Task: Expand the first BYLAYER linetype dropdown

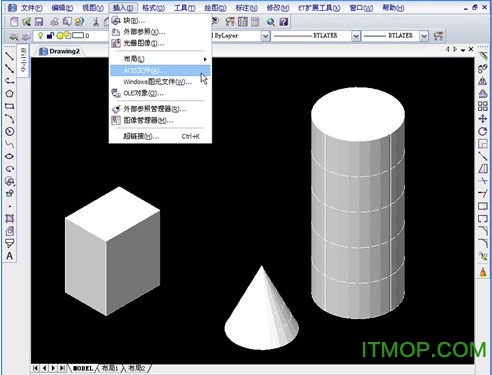Action: [356, 36]
